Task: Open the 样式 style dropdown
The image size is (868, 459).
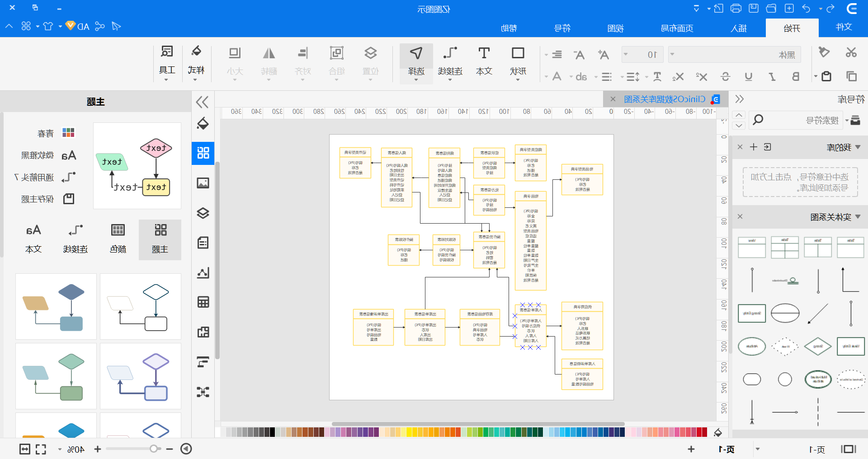Action: 196,63
